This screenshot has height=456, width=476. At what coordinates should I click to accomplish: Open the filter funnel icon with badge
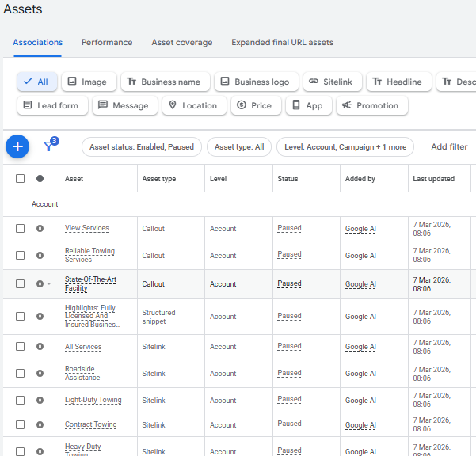[49, 146]
